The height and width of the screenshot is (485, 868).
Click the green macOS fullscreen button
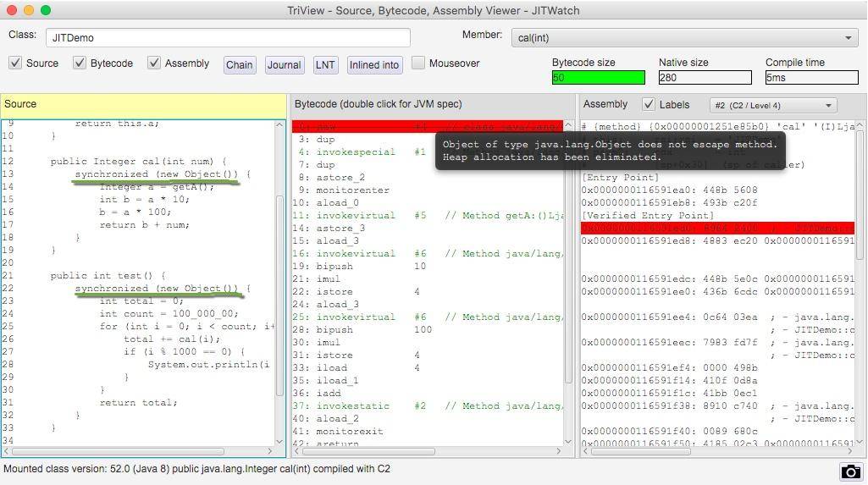(x=46, y=10)
